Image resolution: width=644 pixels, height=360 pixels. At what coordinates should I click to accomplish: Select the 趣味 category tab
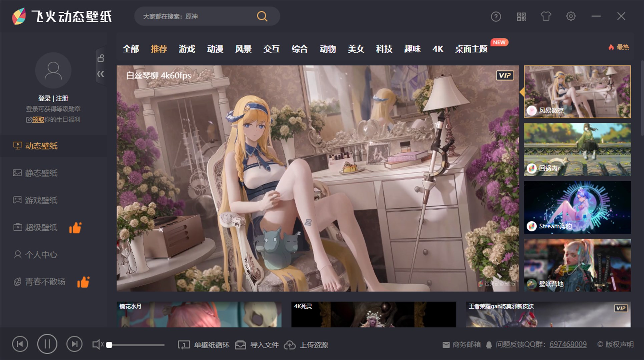(x=412, y=49)
